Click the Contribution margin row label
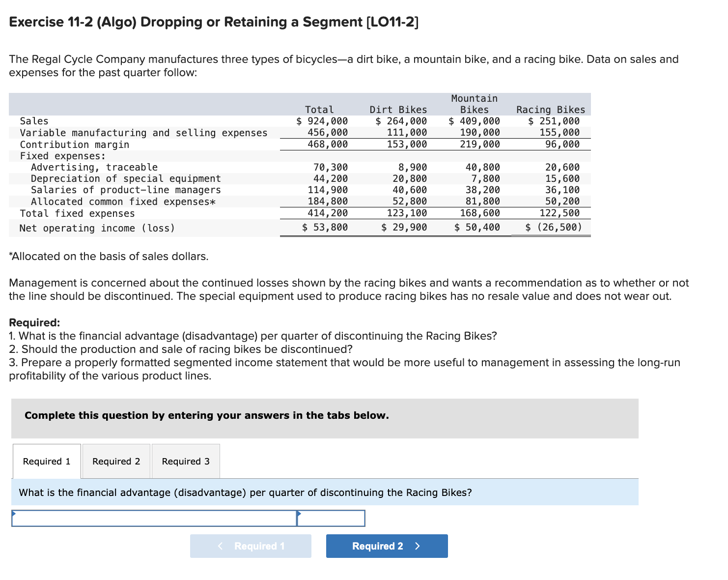Image resolution: width=728 pixels, height=580 pixels. [x=74, y=144]
